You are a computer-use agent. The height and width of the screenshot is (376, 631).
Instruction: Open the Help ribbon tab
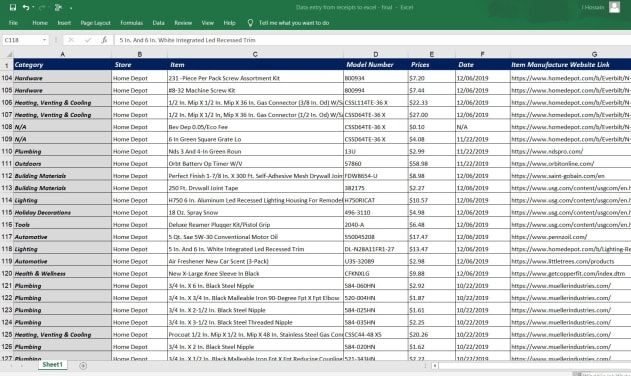229,23
